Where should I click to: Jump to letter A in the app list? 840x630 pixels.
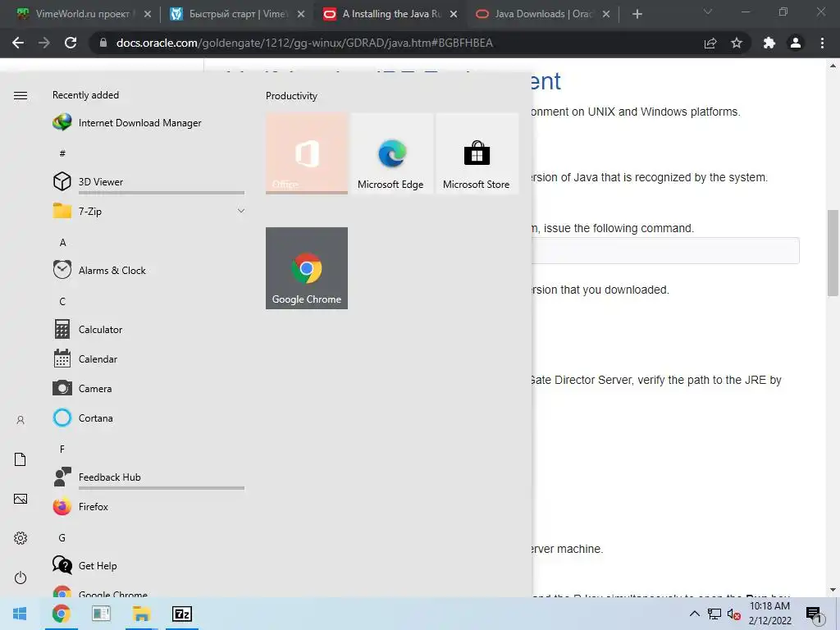pos(62,242)
